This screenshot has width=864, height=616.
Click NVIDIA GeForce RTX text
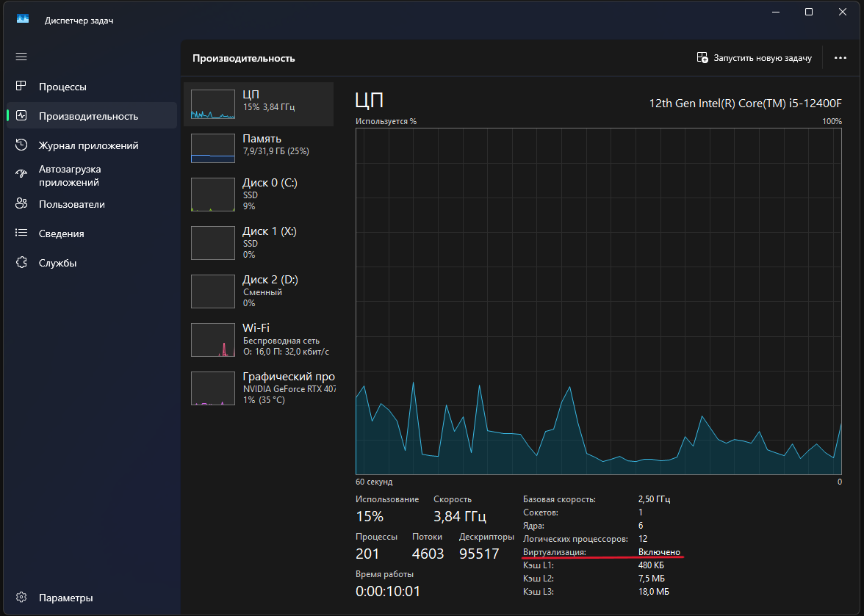[289, 388]
